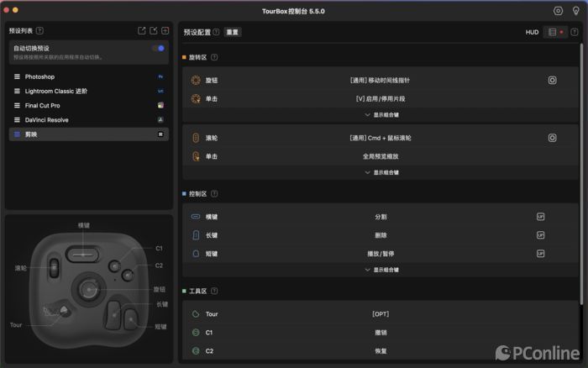
Task: Toggle the UP option for 短键 row
Action: tap(540, 254)
